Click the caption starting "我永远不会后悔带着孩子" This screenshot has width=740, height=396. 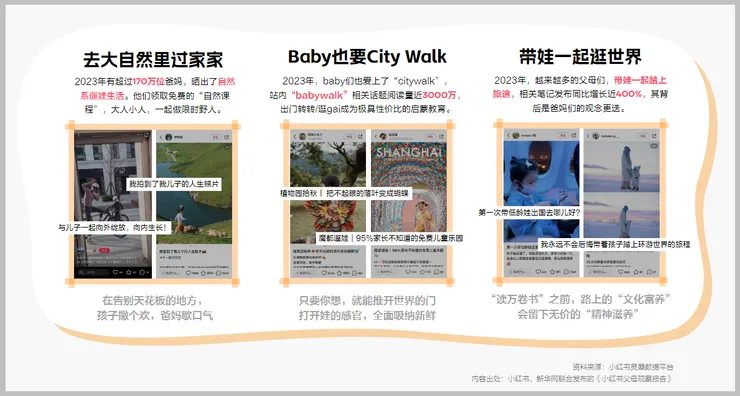[615, 244]
